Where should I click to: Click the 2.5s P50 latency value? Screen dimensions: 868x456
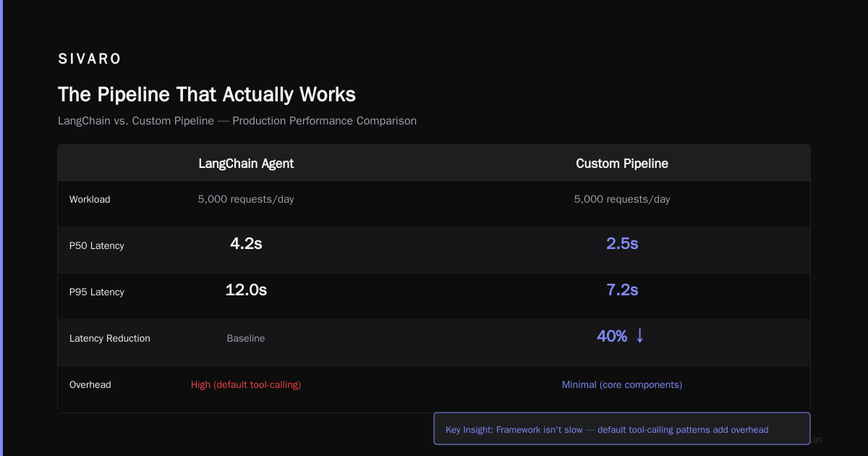click(622, 244)
